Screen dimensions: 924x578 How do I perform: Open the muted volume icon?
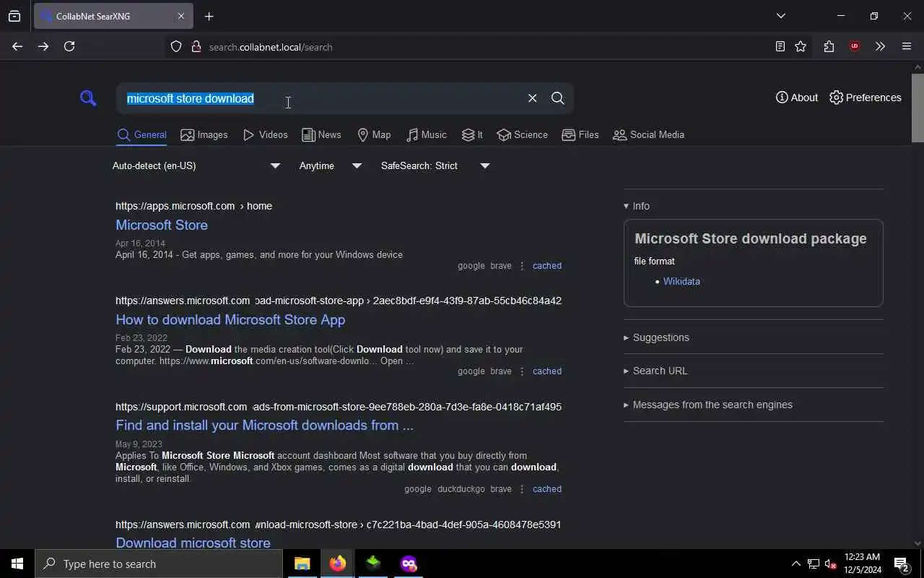pos(830,564)
